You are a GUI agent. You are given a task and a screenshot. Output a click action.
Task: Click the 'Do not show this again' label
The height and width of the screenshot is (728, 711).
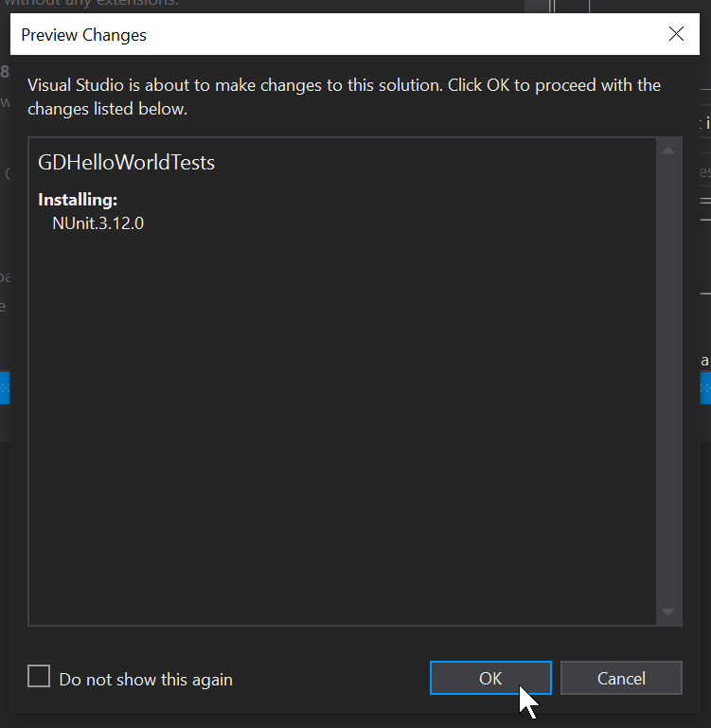[x=146, y=680]
